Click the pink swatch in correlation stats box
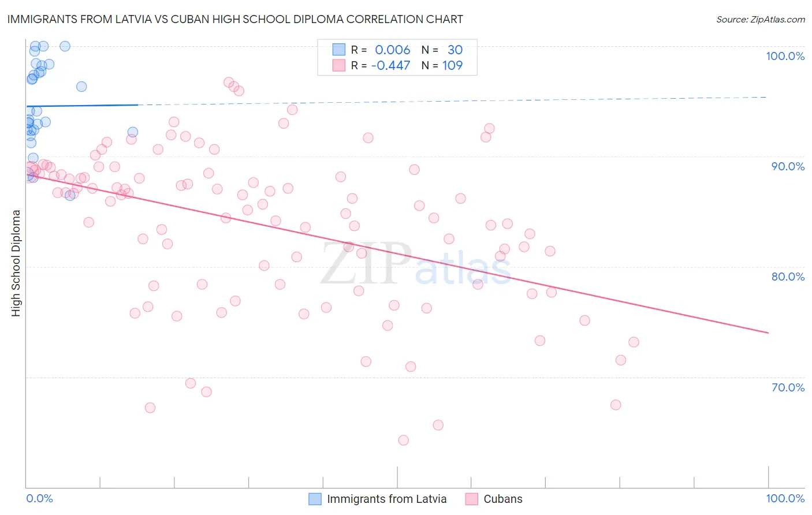 click(x=338, y=65)
